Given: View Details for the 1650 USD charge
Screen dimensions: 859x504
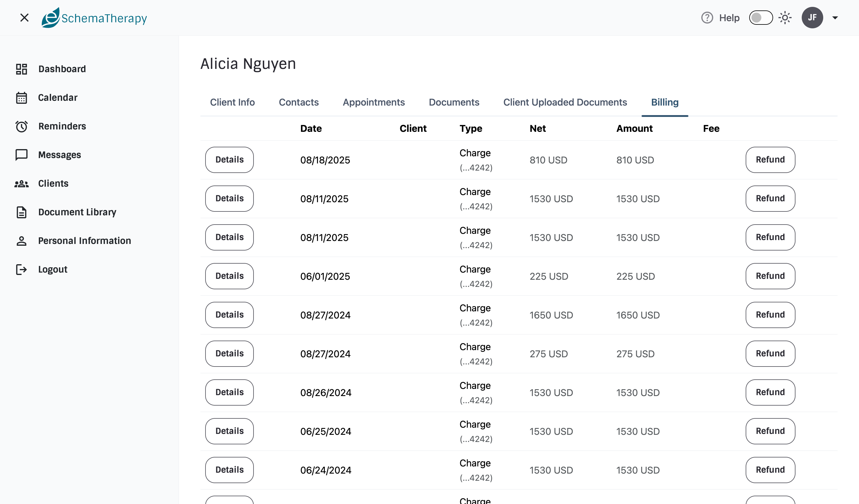Looking at the screenshot, I should 229,315.
